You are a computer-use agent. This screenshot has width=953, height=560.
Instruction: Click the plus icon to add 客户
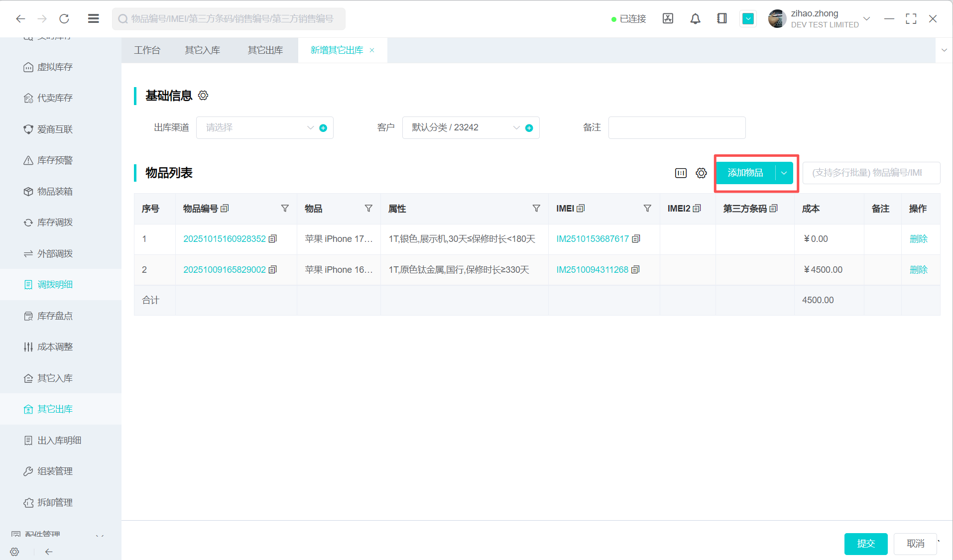529,128
